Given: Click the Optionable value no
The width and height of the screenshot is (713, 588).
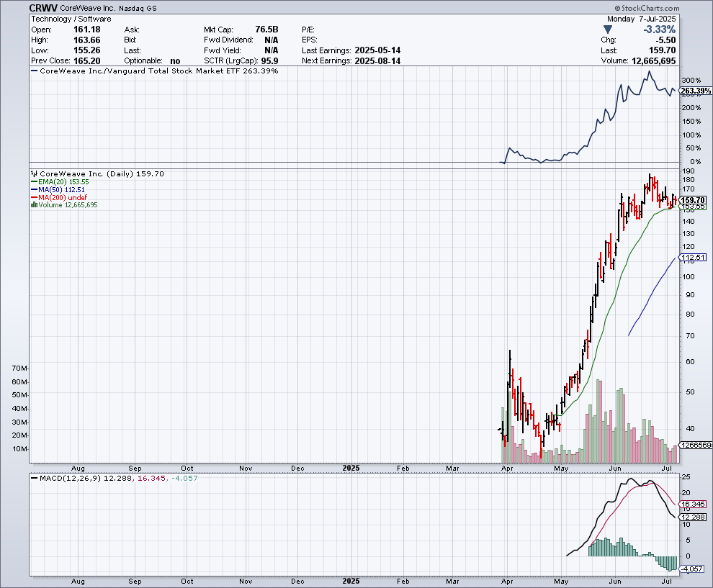Looking at the screenshot, I should click(175, 61).
